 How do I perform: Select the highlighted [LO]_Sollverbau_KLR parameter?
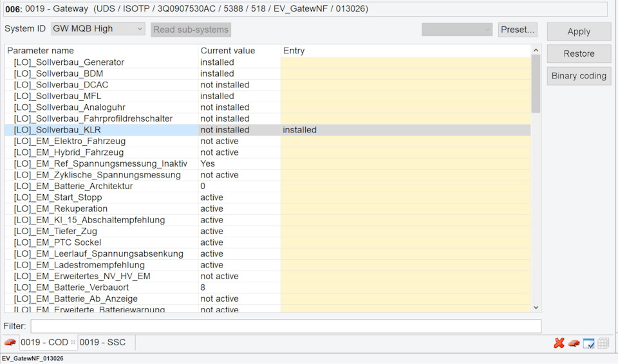pyautogui.click(x=57, y=130)
